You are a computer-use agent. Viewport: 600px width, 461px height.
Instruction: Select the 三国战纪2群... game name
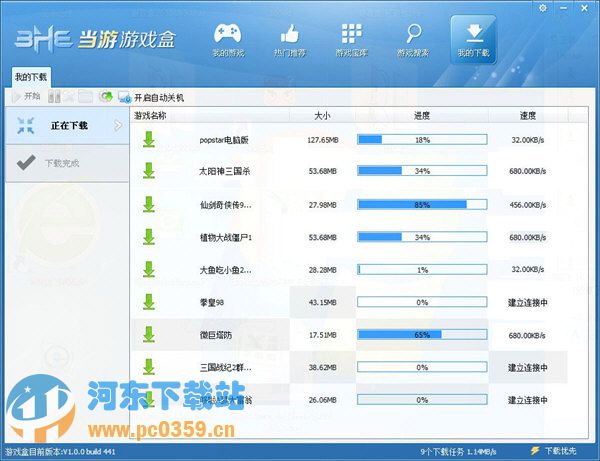click(x=225, y=368)
